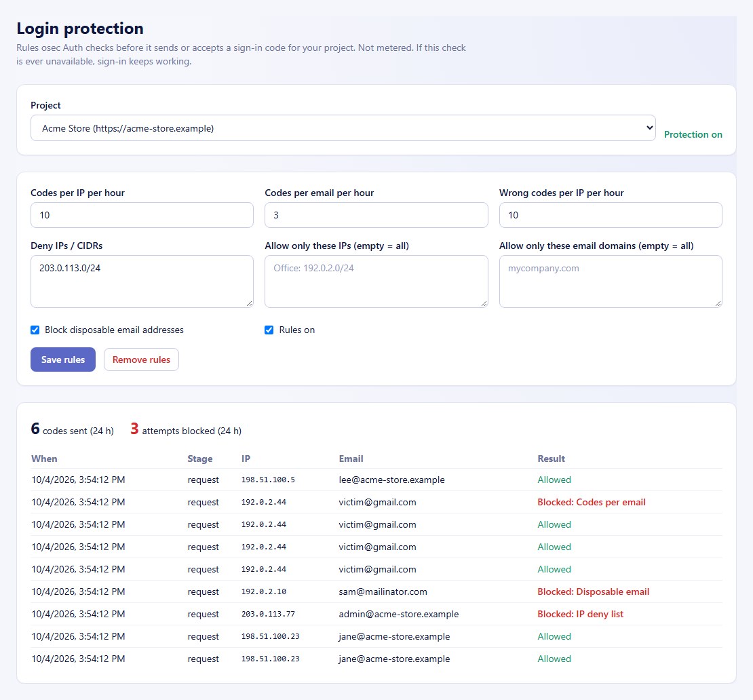The image size is (753, 700).
Task: Click the Allow only these IPs textarea
Action: (x=376, y=281)
